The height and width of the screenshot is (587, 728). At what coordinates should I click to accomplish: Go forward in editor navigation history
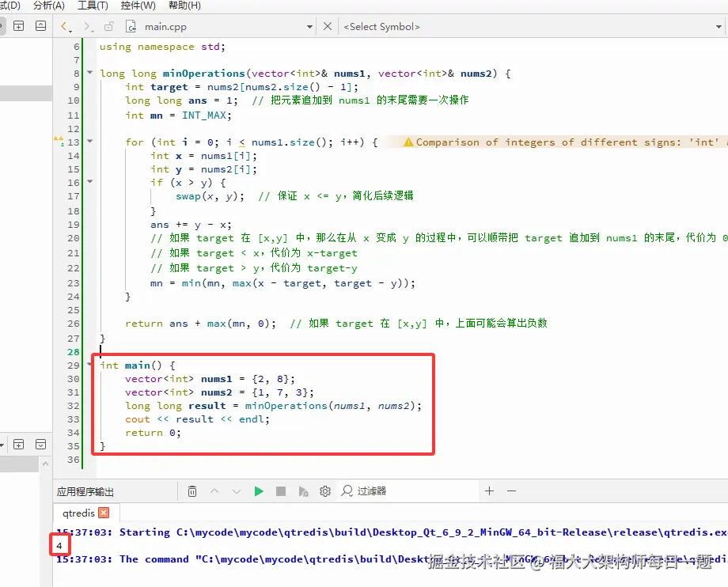(x=88, y=26)
